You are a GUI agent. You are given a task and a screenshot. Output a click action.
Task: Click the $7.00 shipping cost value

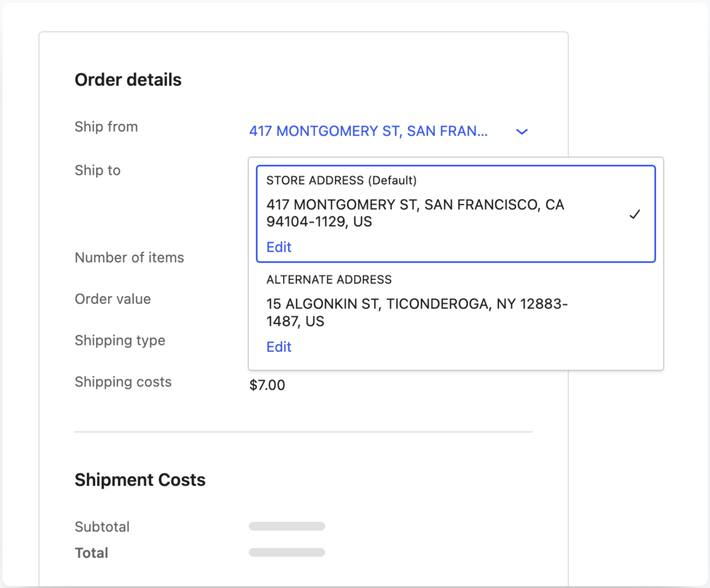tap(267, 385)
